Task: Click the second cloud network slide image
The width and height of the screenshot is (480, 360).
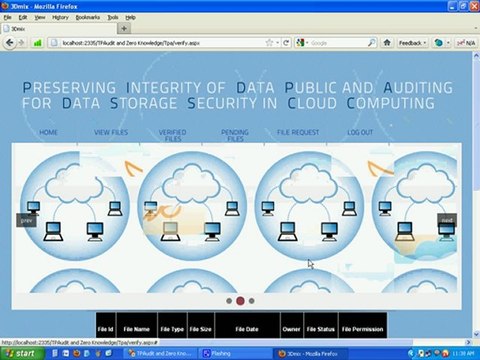Action: (192, 206)
